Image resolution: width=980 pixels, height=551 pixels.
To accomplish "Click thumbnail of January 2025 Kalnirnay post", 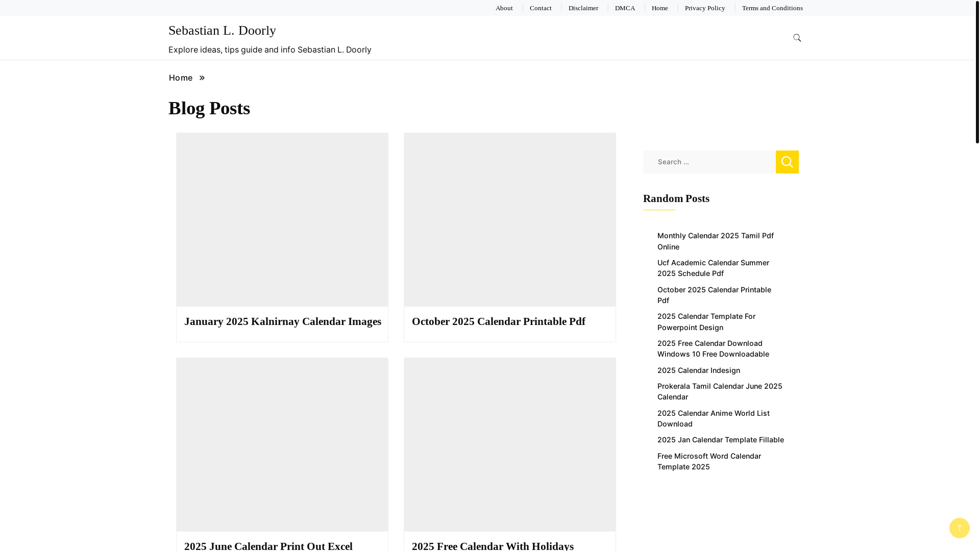I will pos(282,220).
